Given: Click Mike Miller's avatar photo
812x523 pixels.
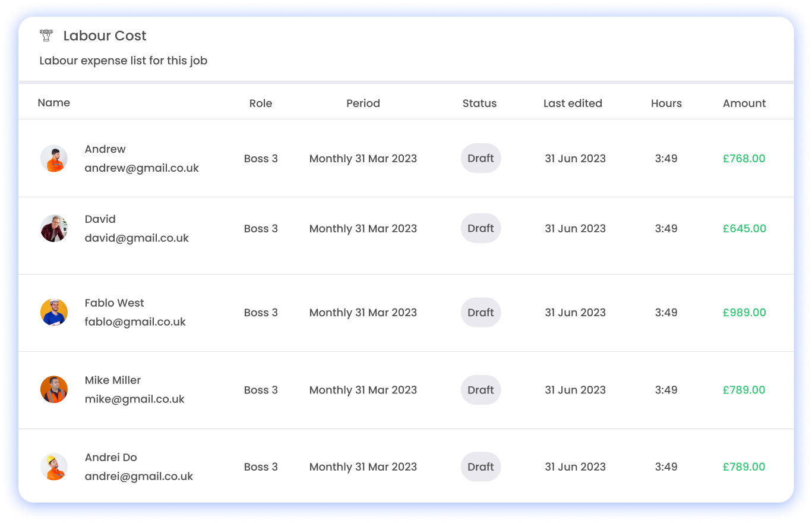Looking at the screenshot, I should (x=54, y=390).
